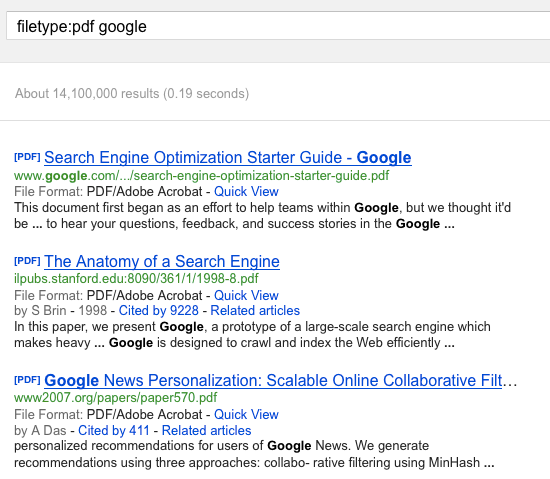The image size is (550, 479).
Task: Open The Anatomy of a Search Engine
Action: pyautogui.click(x=162, y=262)
